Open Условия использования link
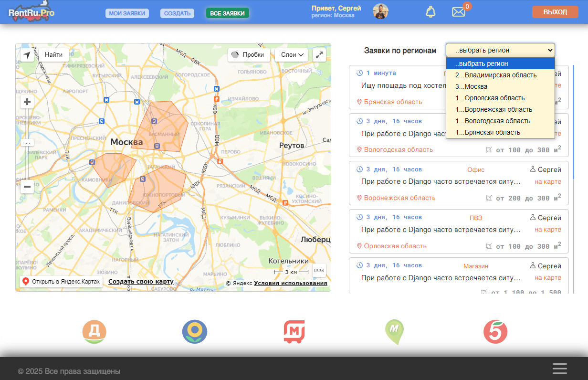The width and height of the screenshot is (588, 380). 291,283
